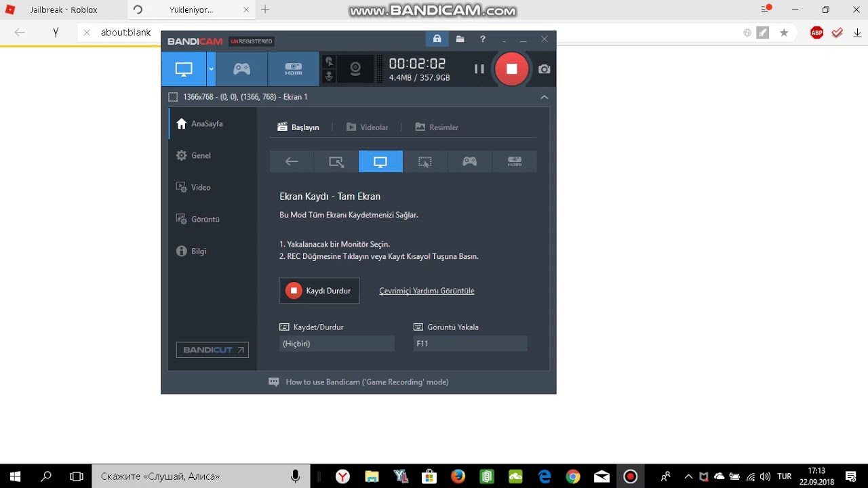
Task: Capture screenshot with camera icon
Action: pyautogui.click(x=544, y=69)
